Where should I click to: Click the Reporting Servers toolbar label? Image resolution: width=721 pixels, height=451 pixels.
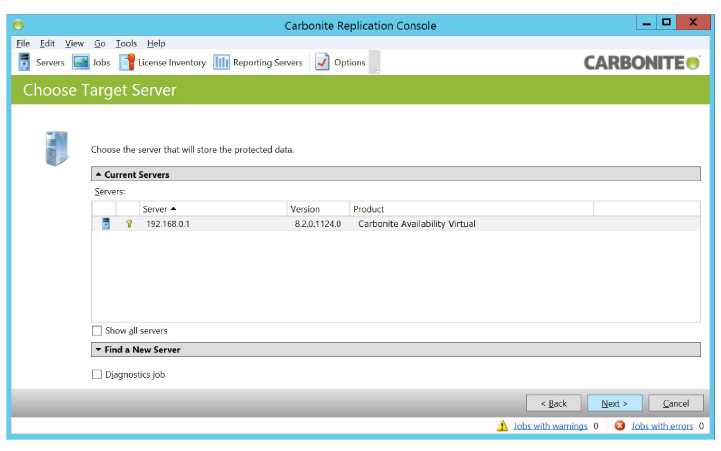[x=268, y=63]
